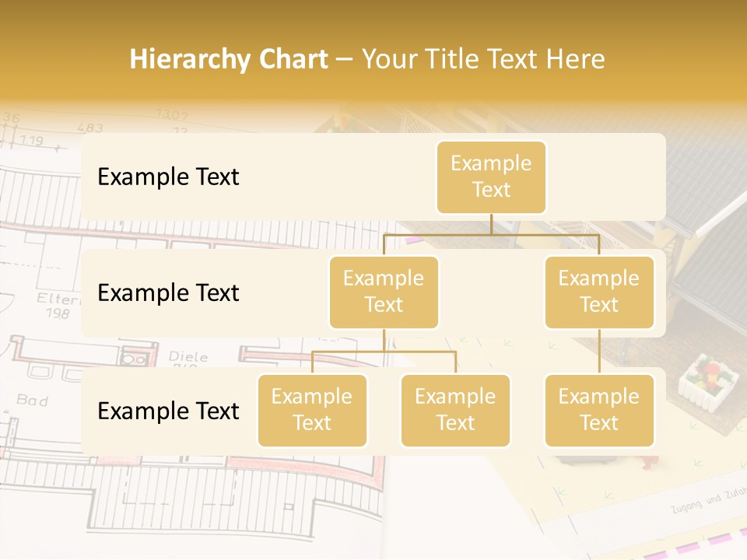This screenshot has height=560, width=747.
Task: Click the bold 'Hierarchy Chart' title text
Action: 228,59
